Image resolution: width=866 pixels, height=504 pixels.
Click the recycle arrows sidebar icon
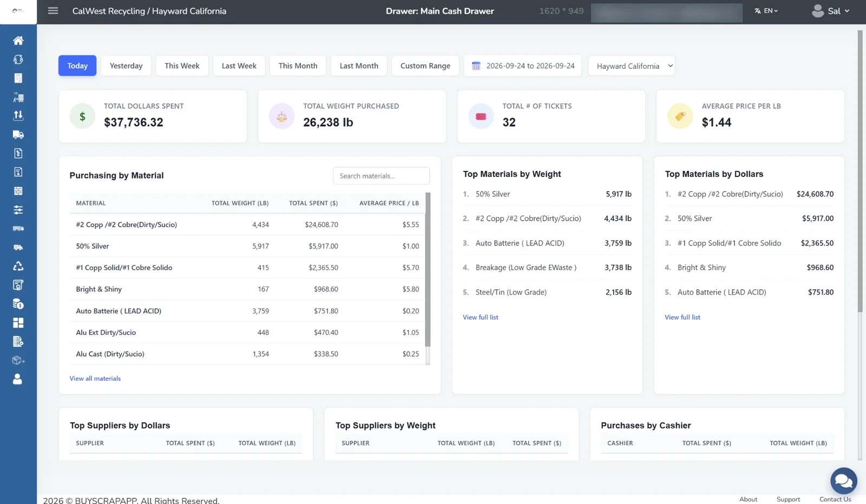pos(18,266)
